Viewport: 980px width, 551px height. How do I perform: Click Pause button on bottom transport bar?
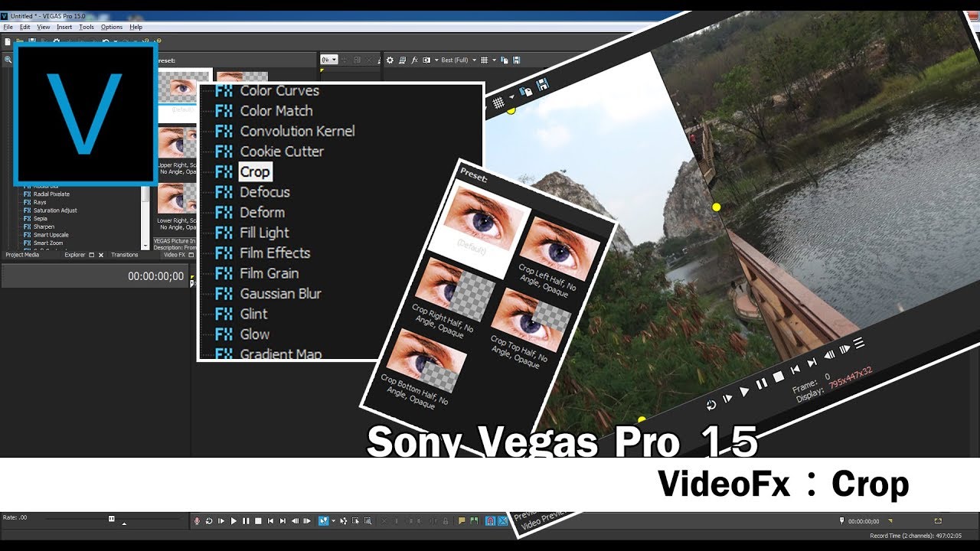click(x=246, y=521)
